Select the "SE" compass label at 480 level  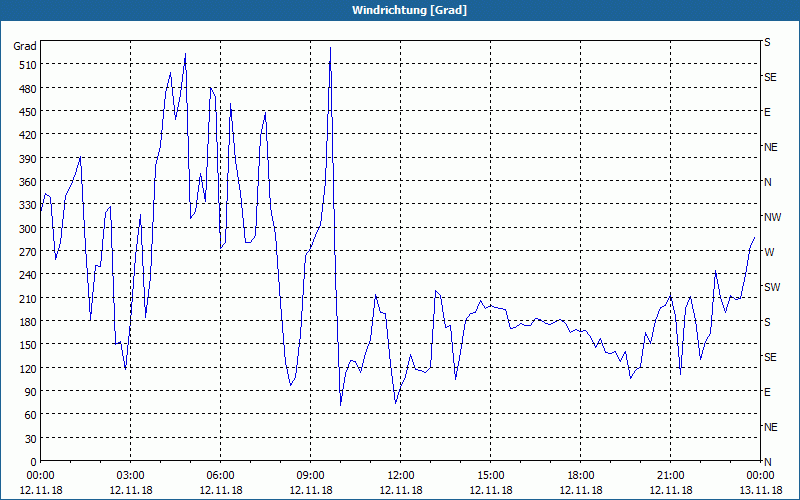click(770, 77)
